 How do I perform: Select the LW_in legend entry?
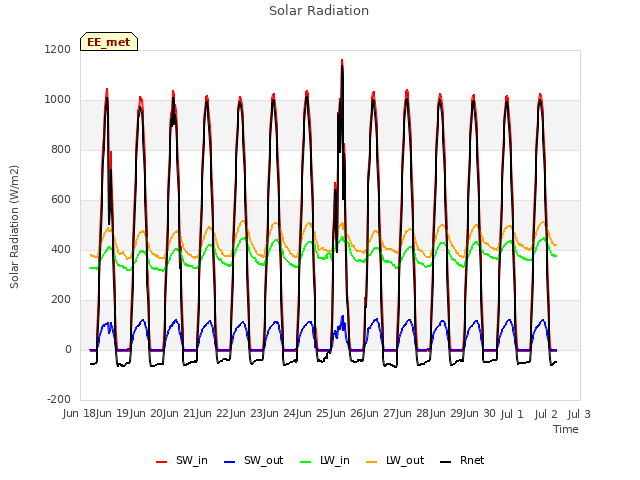click(325, 461)
